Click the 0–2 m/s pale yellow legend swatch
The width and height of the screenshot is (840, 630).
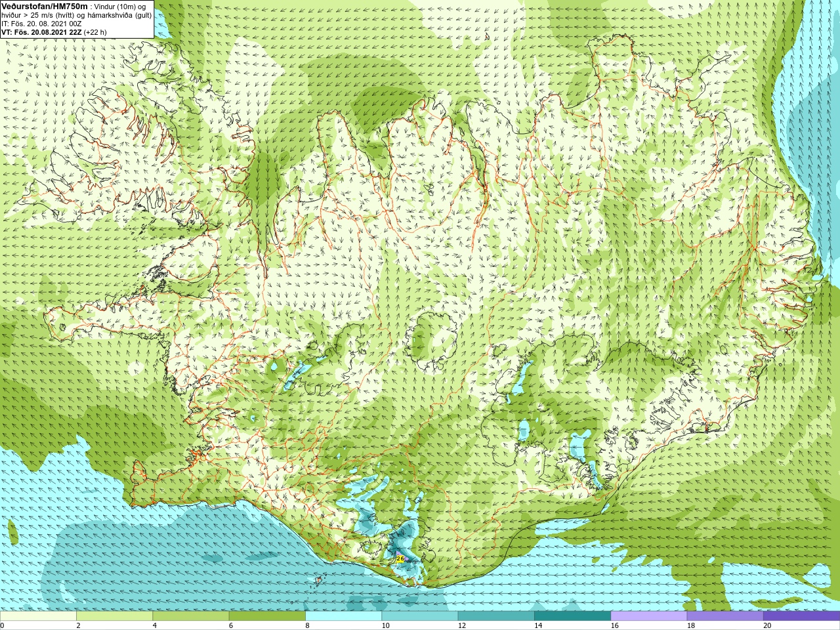[x=38, y=616]
